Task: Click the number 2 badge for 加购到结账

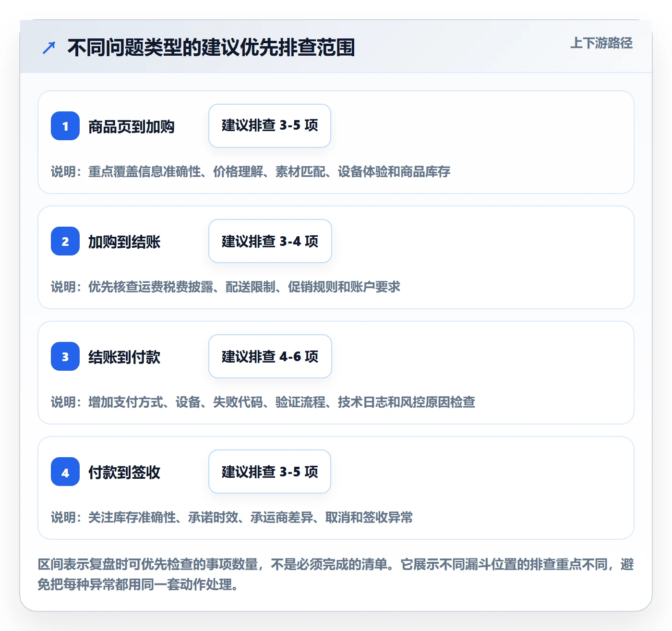Action: pos(65,241)
